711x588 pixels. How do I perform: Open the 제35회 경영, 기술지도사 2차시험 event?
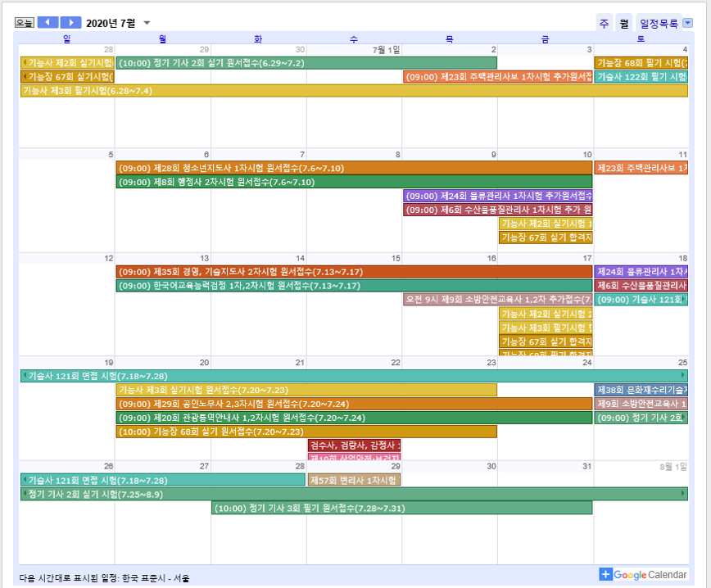(354, 272)
